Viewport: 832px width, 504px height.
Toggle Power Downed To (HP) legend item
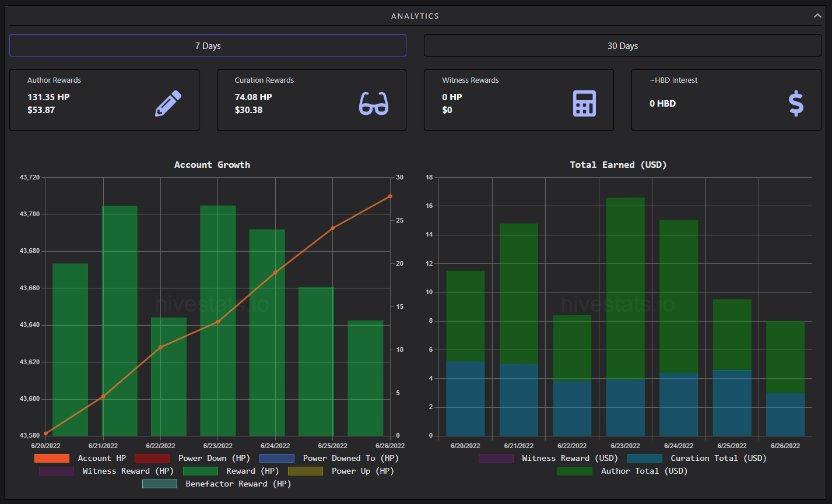pyautogui.click(x=329, y=459)
